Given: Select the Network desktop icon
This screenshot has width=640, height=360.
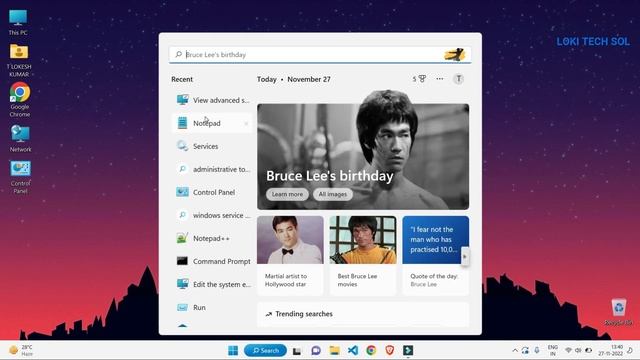Looking at the screenshot, I should pos(20,139).
